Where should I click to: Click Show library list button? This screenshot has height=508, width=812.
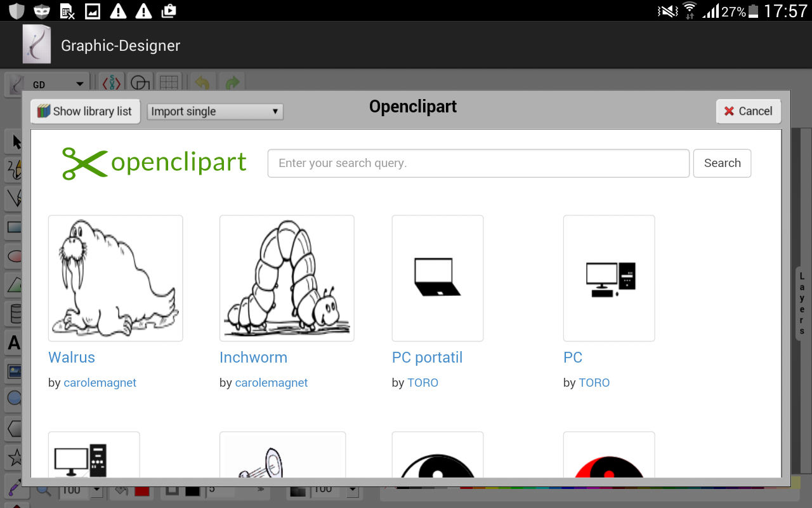(85, 111)
